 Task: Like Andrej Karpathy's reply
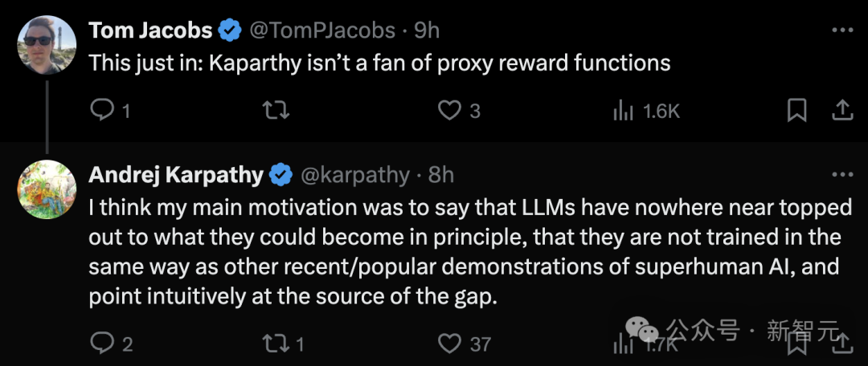pos(448,344)
